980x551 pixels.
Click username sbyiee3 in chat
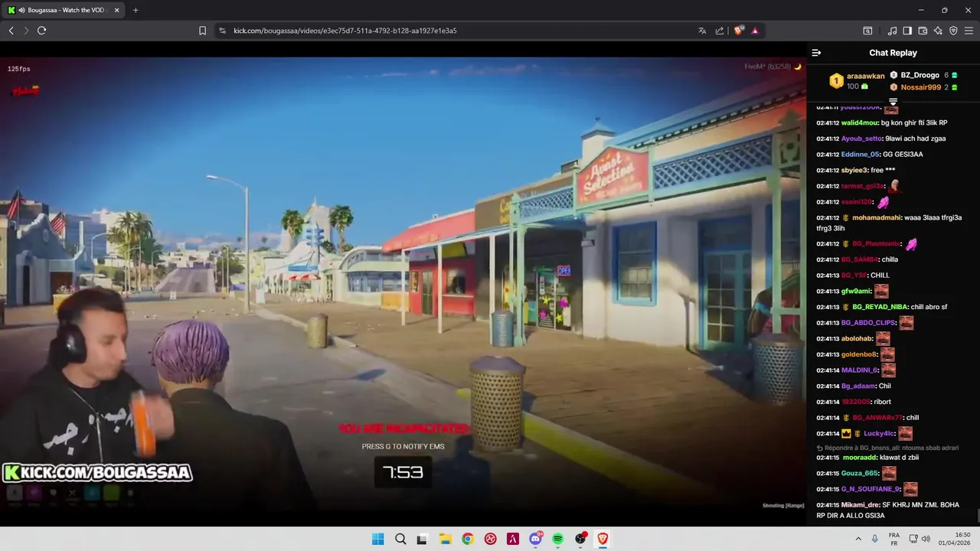coord(854,170)
